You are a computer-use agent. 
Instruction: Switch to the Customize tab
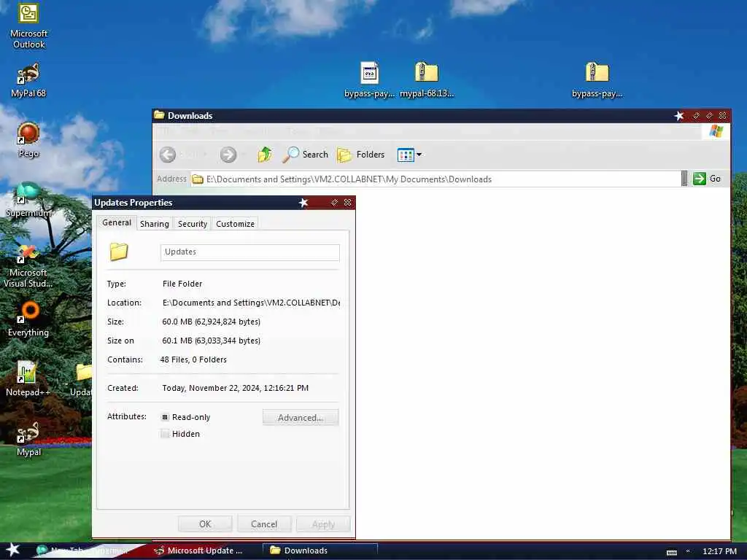click(x=236, y=224)
